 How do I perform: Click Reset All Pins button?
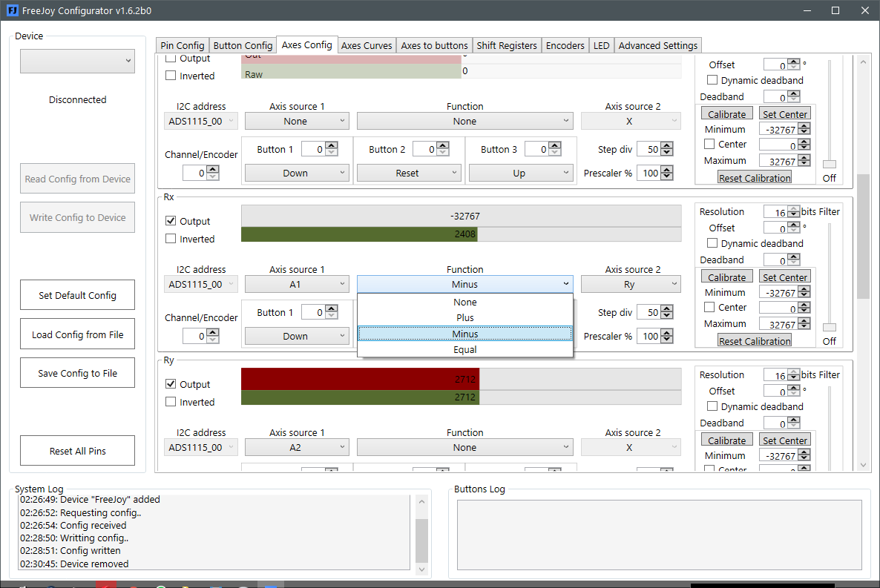[x=77, y=451]
